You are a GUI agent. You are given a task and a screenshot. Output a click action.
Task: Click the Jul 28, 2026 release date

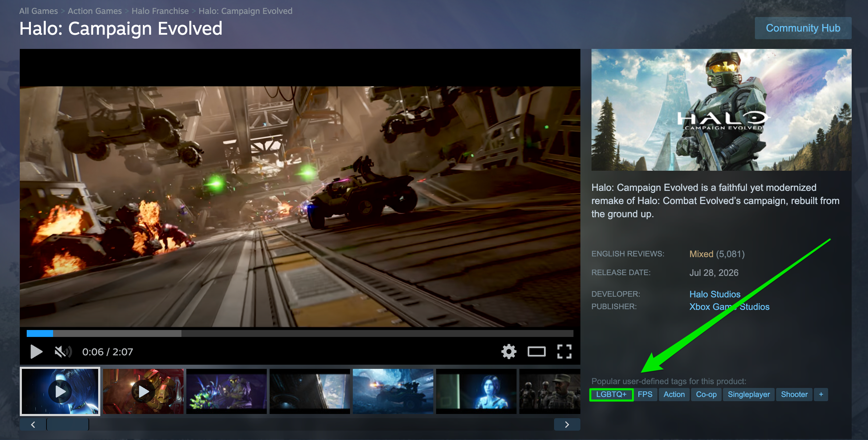point(714,273)
